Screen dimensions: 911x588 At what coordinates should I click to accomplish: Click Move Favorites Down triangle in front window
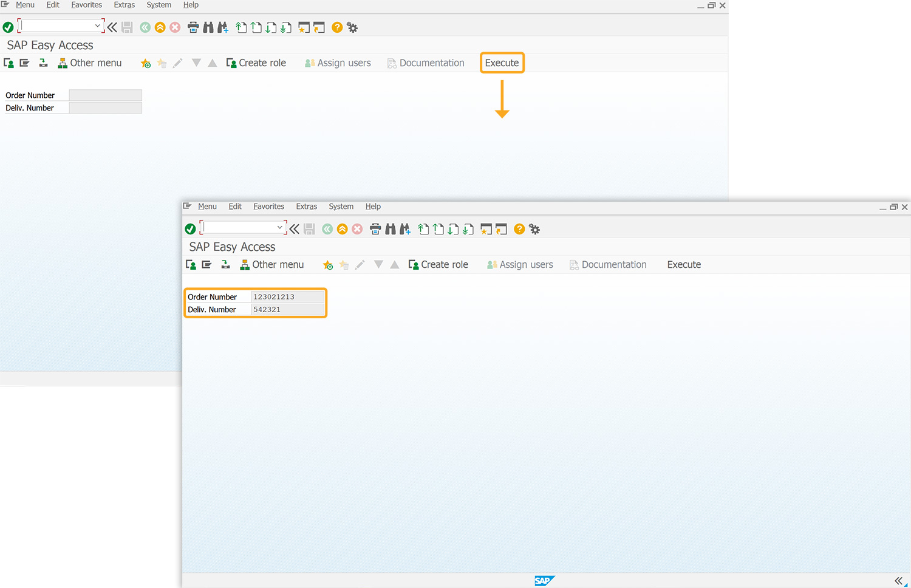pyautogui.click(x=378, y=264)
